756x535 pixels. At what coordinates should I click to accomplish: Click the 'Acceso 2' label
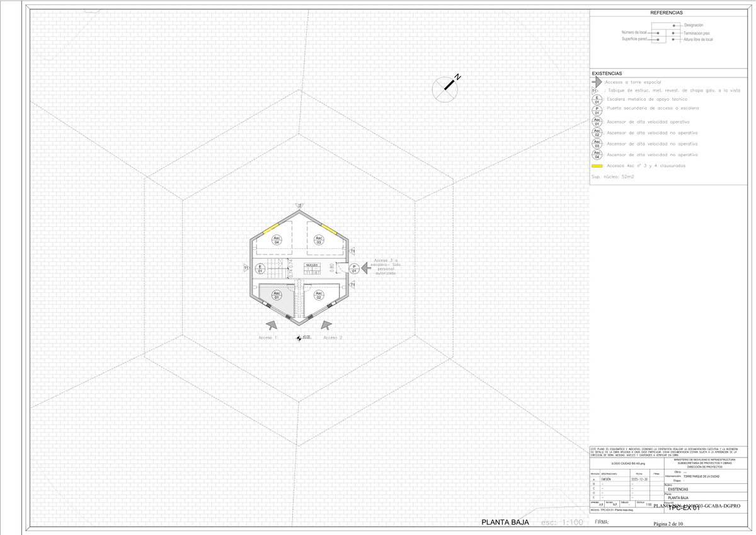(x=333, y=338)
